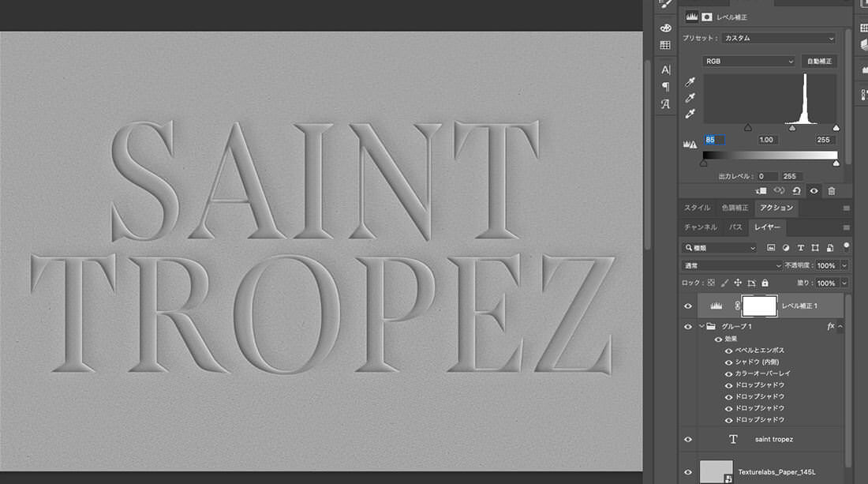Click the artboard nesting lock icon
Viewport: 868px width, 484px height.
click(751, 283)
